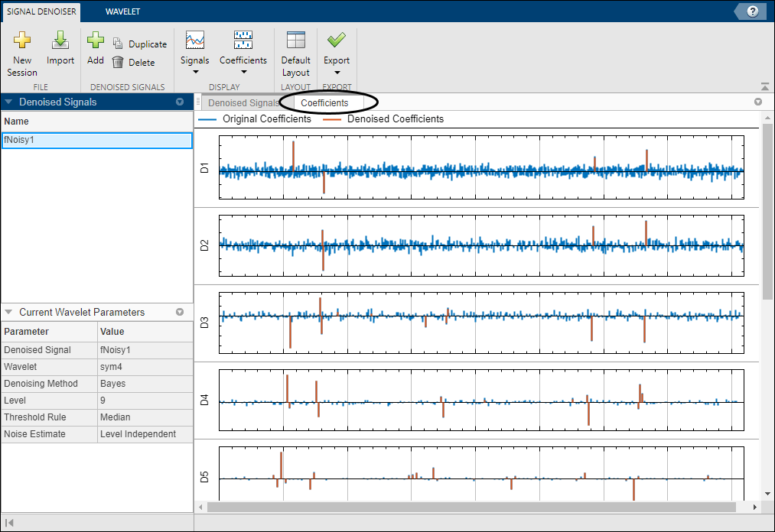Open the Denoised Signals panel options menu
The height and width of the screenshot is (532, 775).
coord(180,102)
